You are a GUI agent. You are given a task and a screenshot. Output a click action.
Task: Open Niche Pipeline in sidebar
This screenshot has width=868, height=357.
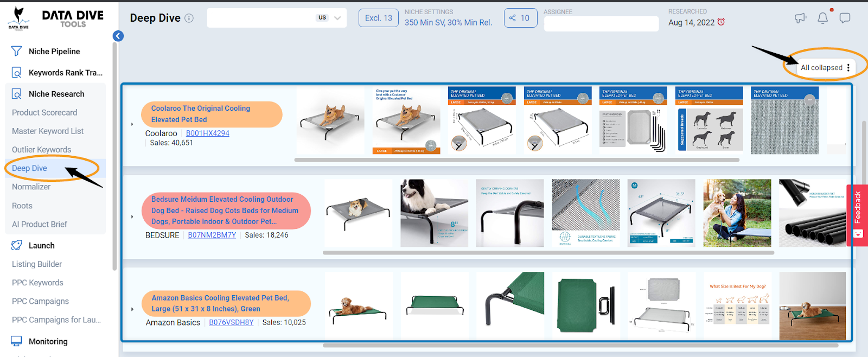54,51
